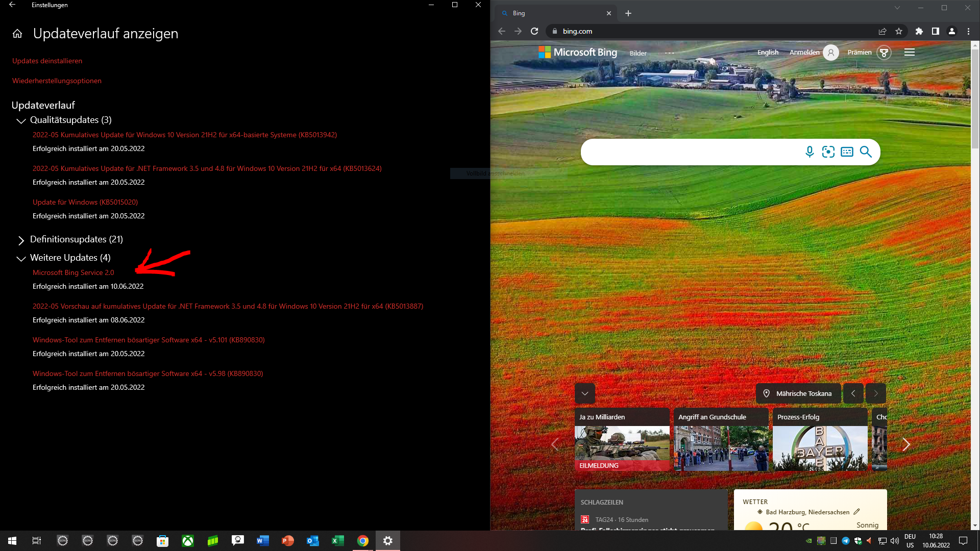Open on-screen keyboard icon in search box
Viewport: 980px width, 551px height.
(847, 152)
